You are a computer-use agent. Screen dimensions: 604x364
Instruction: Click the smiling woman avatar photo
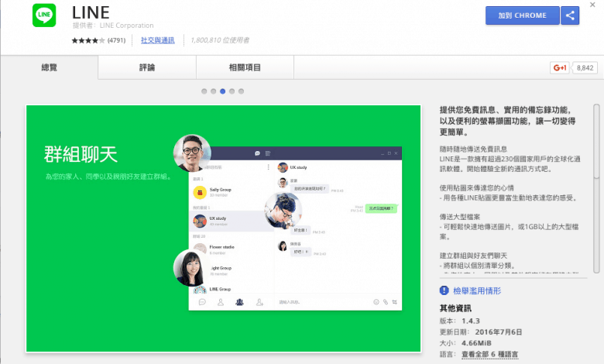tap(191, 267)
